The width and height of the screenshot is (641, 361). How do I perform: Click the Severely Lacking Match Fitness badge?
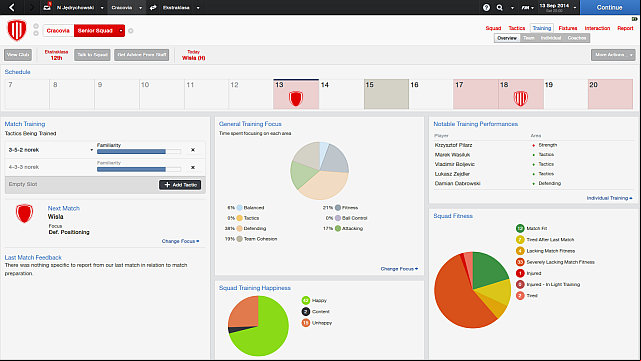pyautogui.click(x=520, y=262)
